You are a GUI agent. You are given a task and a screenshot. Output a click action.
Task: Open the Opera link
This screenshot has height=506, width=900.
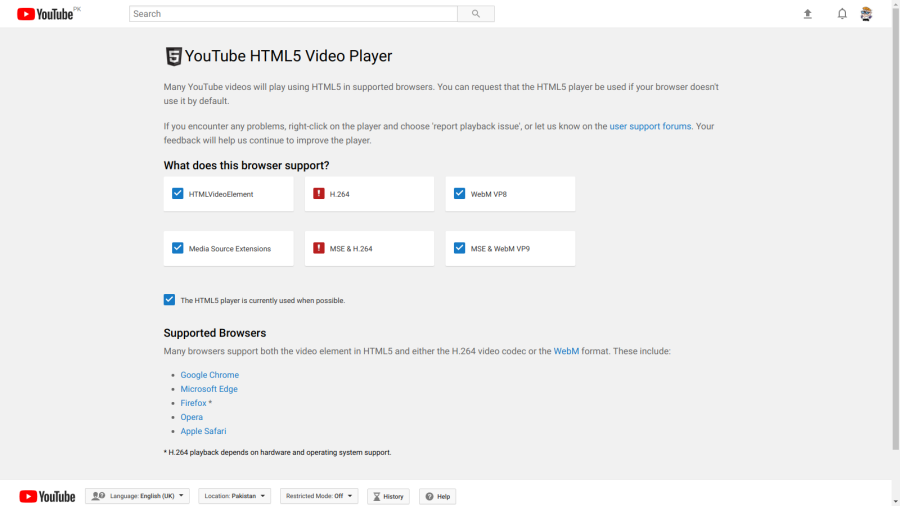coord(192,417)
